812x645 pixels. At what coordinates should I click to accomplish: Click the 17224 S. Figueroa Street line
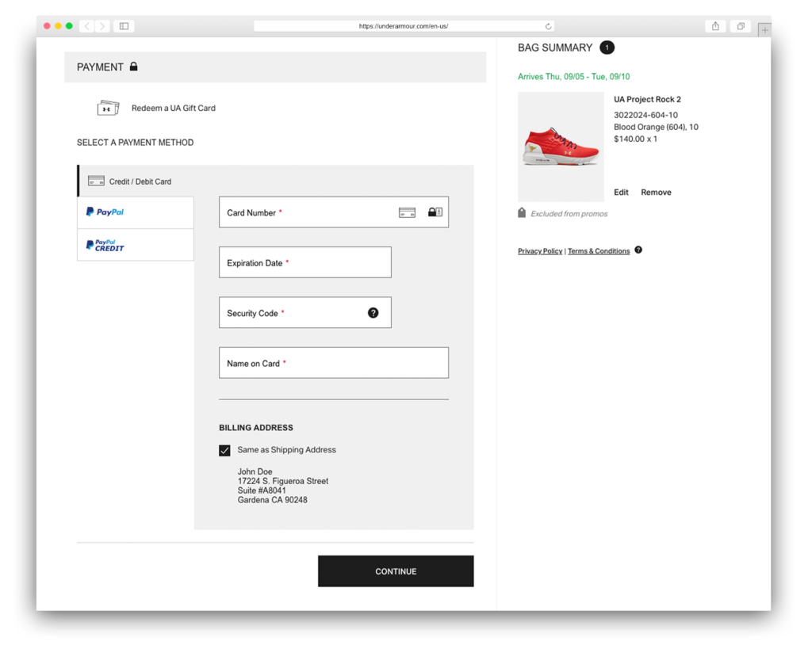283,482
